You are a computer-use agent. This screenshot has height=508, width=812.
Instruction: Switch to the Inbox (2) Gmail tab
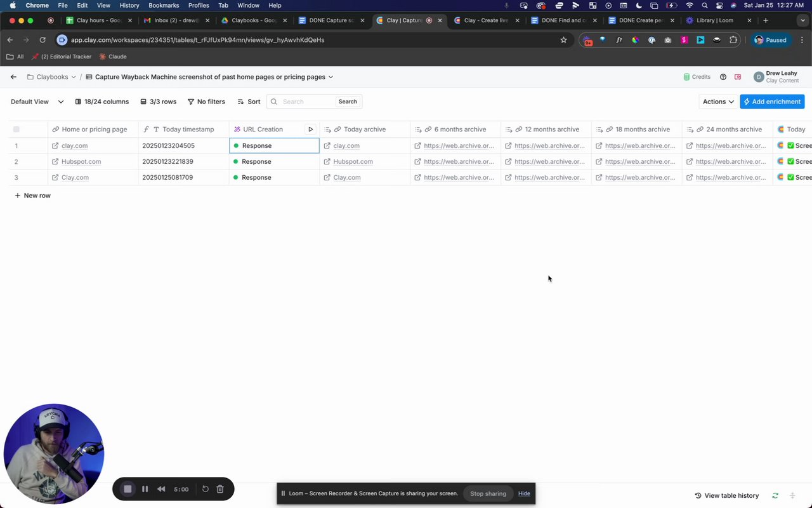176,20
